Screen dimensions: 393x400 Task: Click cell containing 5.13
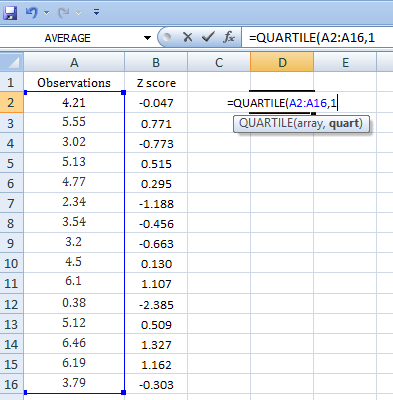(74, 163)
